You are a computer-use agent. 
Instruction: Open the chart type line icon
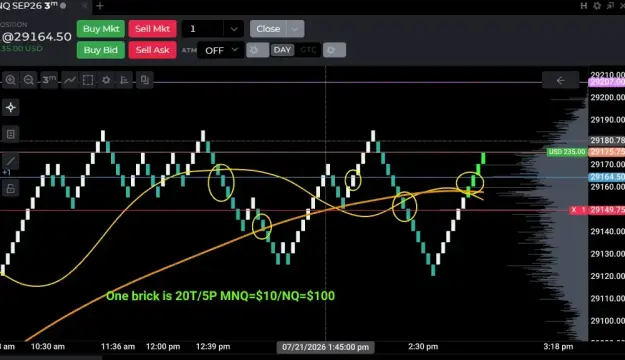tap(70, 80)
